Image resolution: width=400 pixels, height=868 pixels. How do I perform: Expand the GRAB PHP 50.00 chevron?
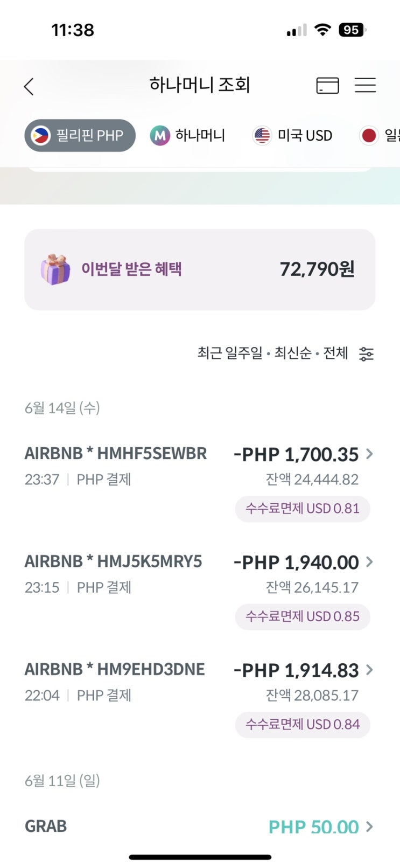pos(370,827)
